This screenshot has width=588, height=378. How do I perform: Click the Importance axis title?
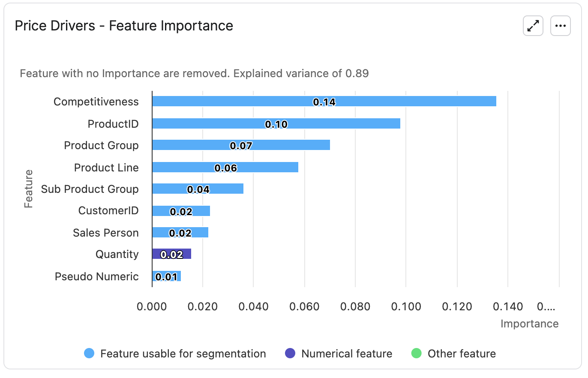tap(529, 324)
